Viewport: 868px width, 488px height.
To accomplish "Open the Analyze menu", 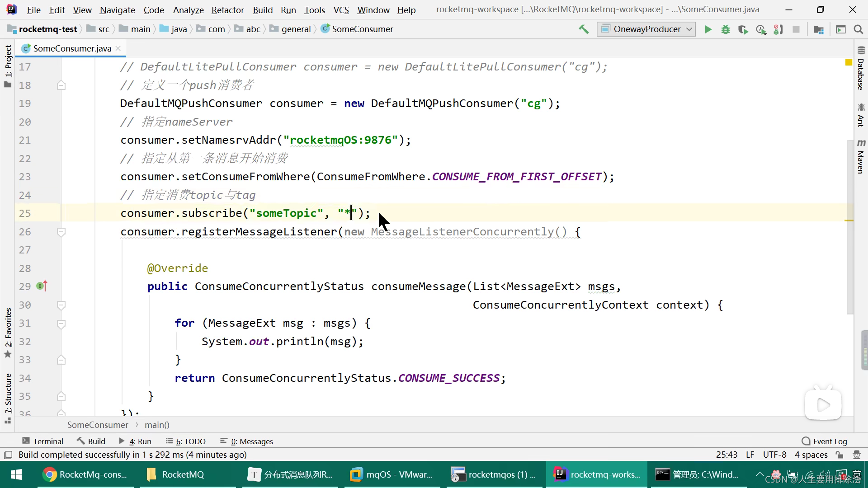I will pyautogui.click(x=189, y=10).
